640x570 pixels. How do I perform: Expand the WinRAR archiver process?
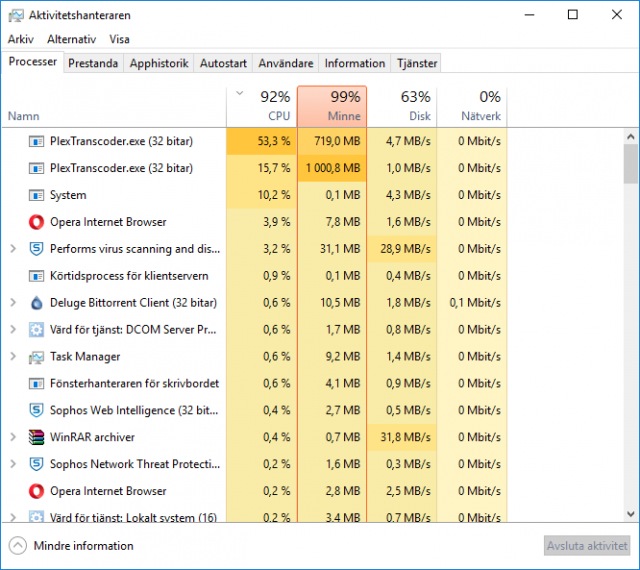pyautogui.click(x=13, y=437)
